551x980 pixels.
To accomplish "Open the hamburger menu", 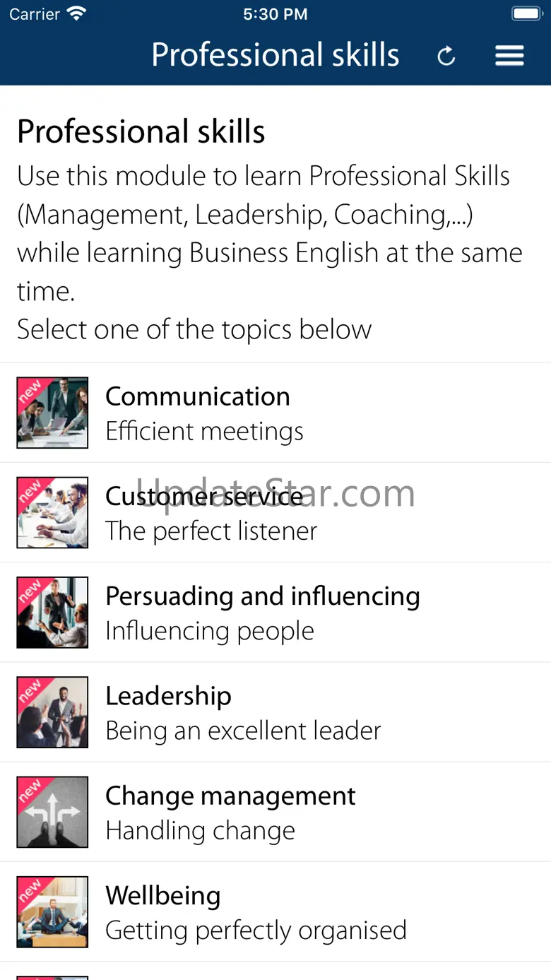I will 509,56.
